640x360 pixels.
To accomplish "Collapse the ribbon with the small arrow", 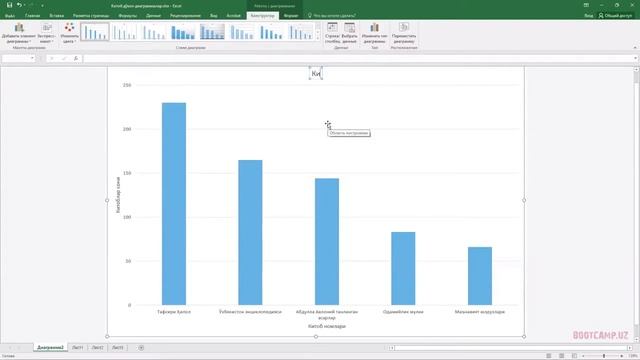I will pos(635,48).
